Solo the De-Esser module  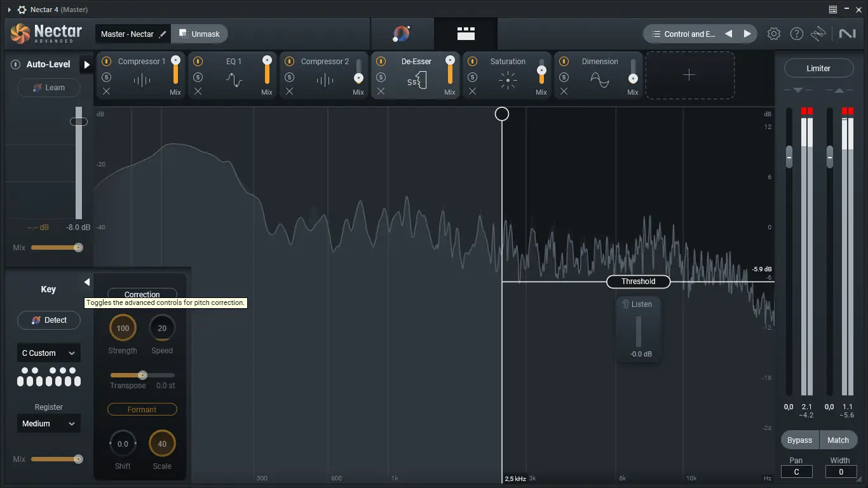tap(381, 77)
